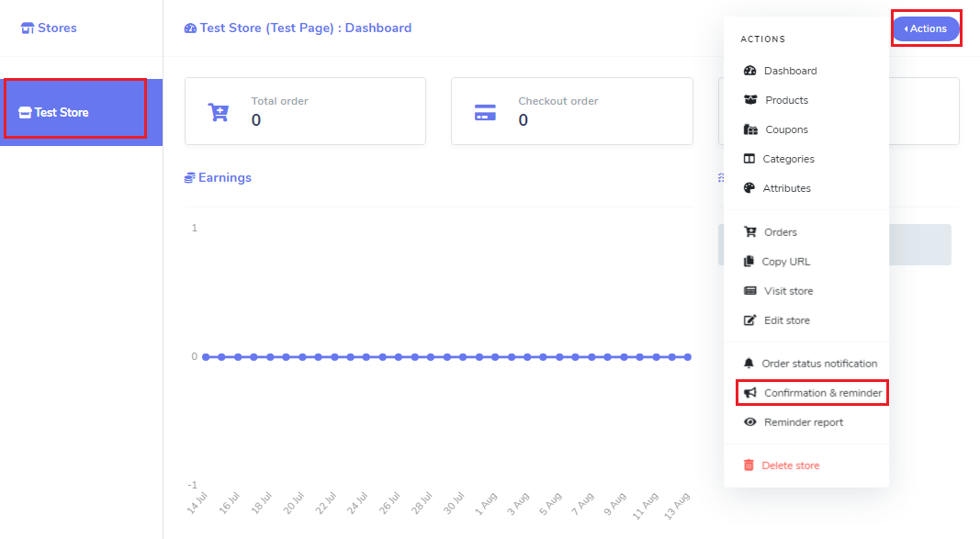
Task: Click the Checkout order card
Action: (x=572, y=111)
